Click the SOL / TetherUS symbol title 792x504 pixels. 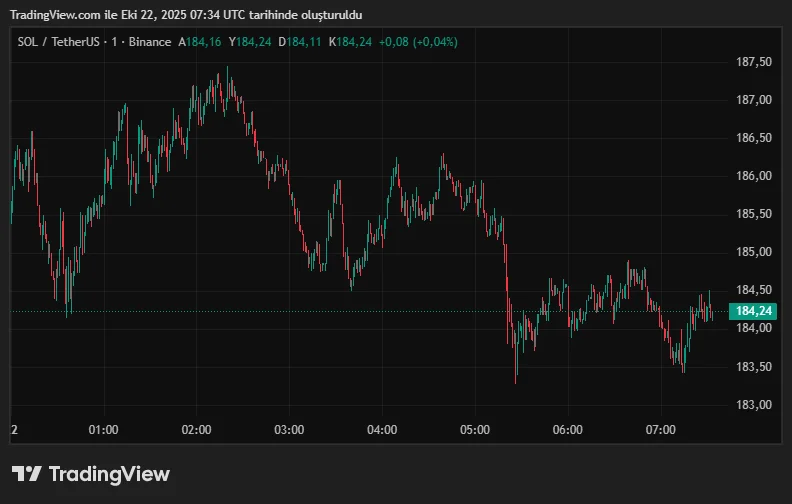tap(56, 42)
